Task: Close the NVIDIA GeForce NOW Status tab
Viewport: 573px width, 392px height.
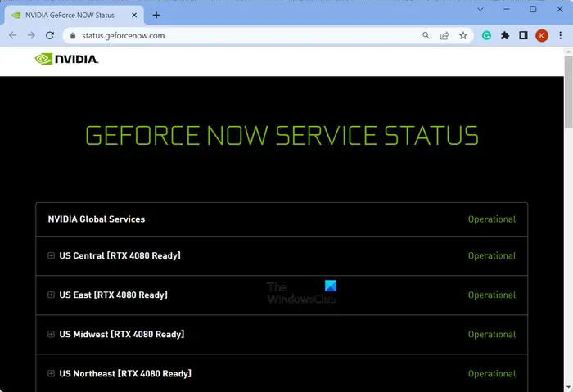Action: [134, 15]
